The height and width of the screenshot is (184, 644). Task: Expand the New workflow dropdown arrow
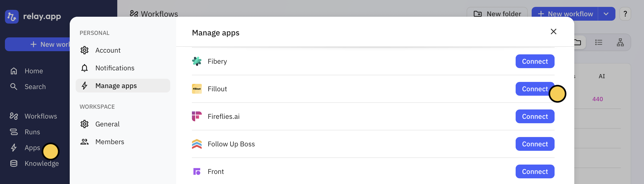tap(606, 14)
